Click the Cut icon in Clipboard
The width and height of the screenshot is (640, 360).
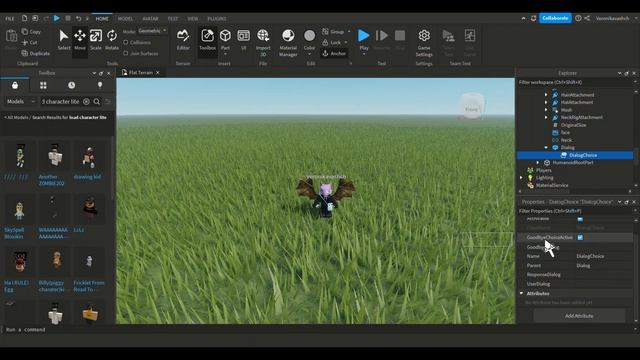25,42
